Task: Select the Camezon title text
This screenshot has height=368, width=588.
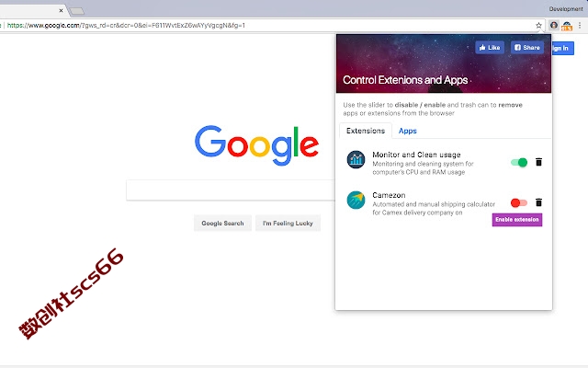Action: 389,195
